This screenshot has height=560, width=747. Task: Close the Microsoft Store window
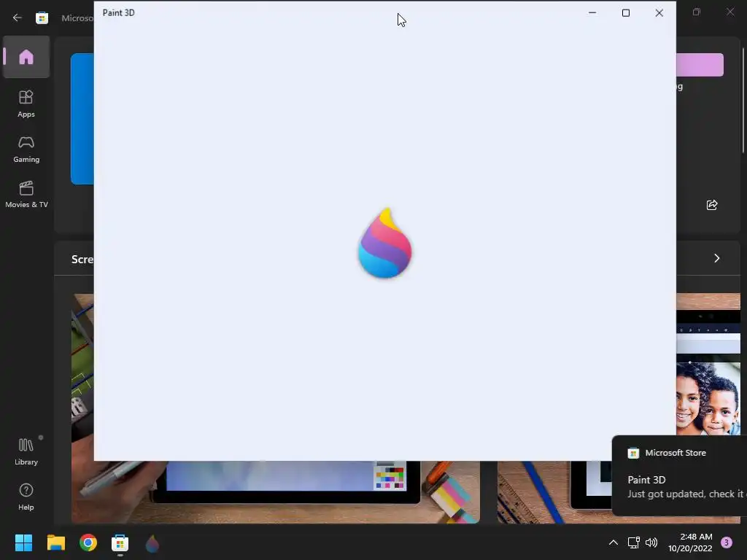pyautogui.click(x=729, y=12)
